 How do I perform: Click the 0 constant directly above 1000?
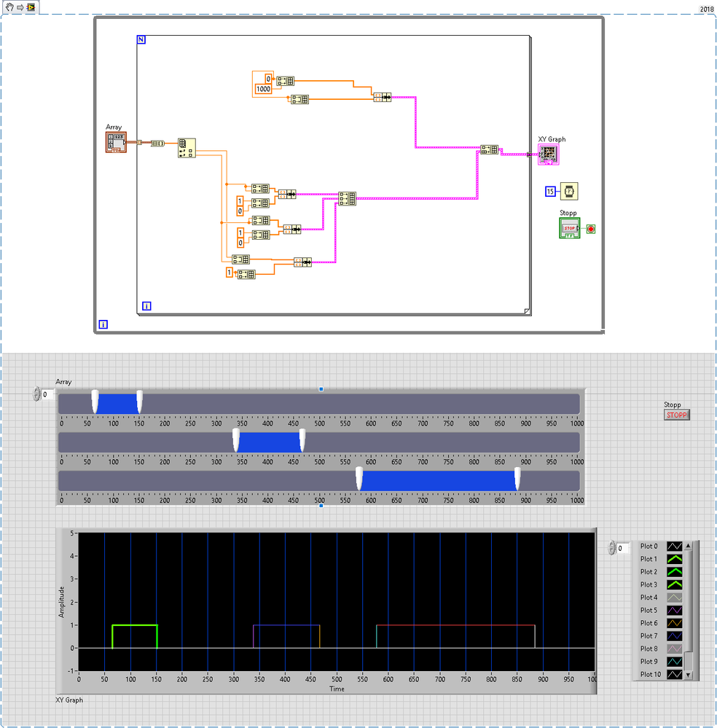pyautogui.click(x=268, y=79)
